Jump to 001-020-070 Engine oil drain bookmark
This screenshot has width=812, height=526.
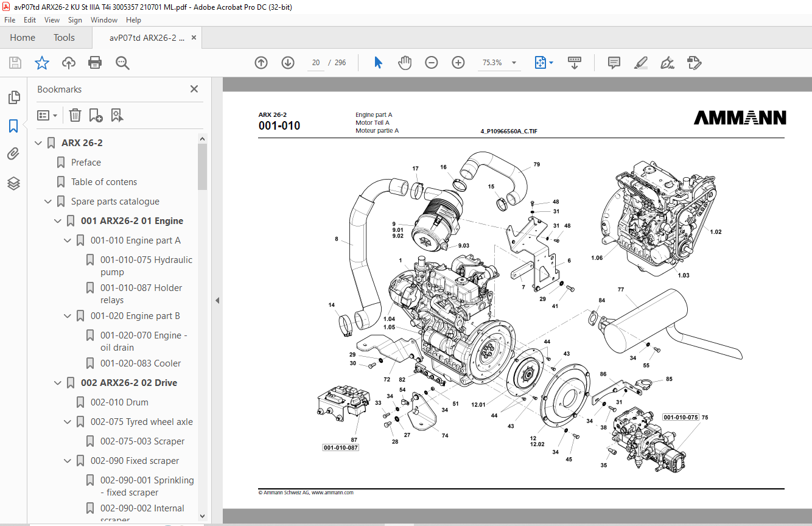[144, 342]
